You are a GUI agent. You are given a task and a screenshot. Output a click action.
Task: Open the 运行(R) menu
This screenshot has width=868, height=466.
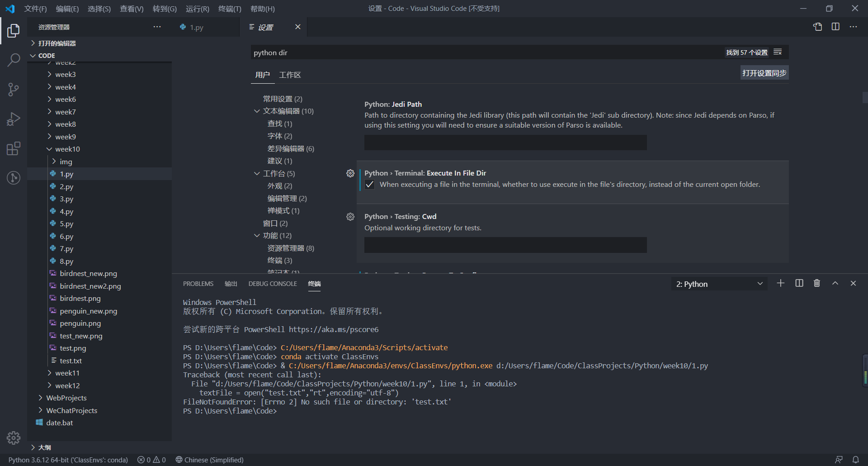tap(198, 9)
